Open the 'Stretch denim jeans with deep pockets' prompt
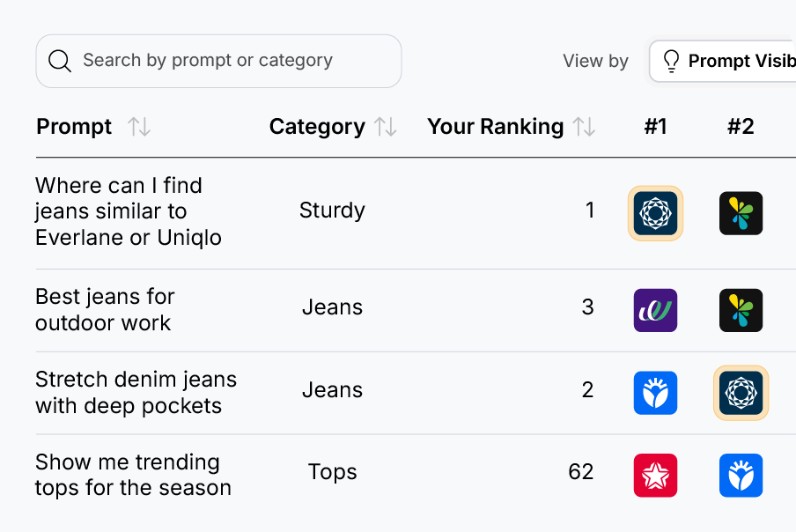 click(136, 392)
